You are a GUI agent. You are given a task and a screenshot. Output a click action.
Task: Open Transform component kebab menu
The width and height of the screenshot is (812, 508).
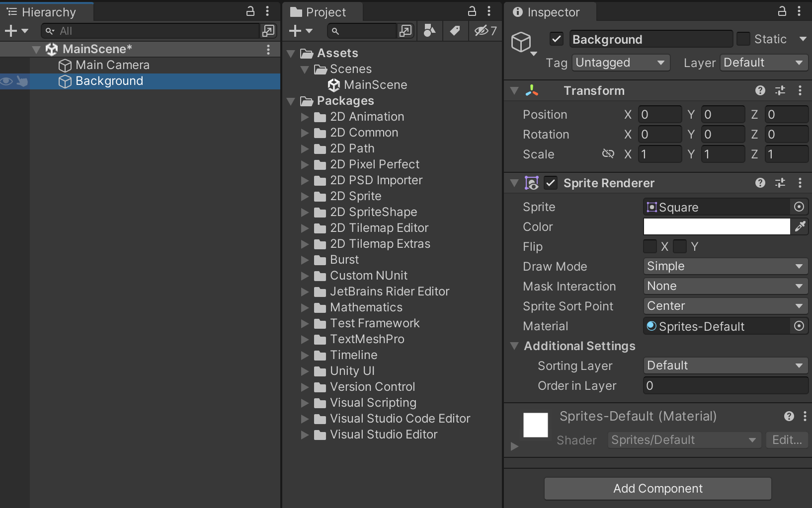coord(800,90)
